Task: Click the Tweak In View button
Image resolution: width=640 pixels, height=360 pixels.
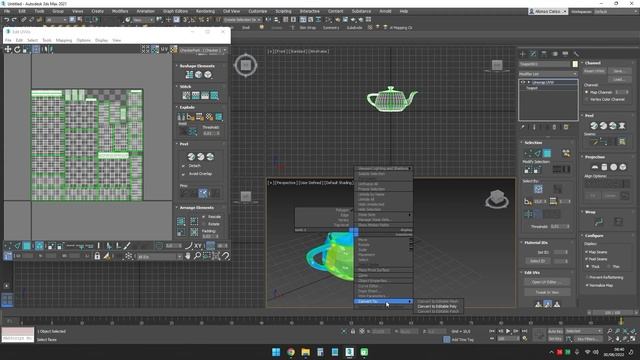Action: tap(547, 292)
